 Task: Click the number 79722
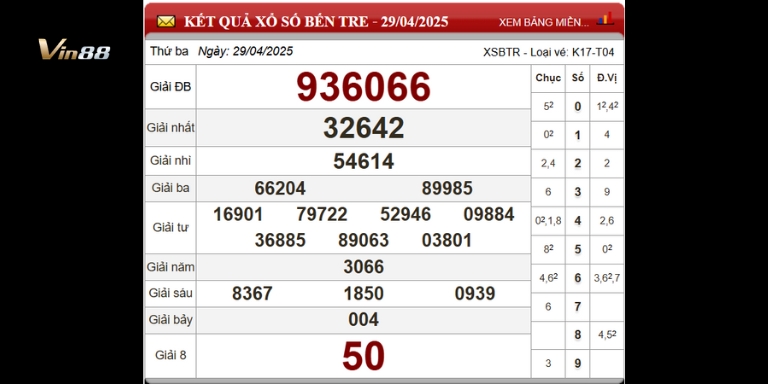pos(322,215)
